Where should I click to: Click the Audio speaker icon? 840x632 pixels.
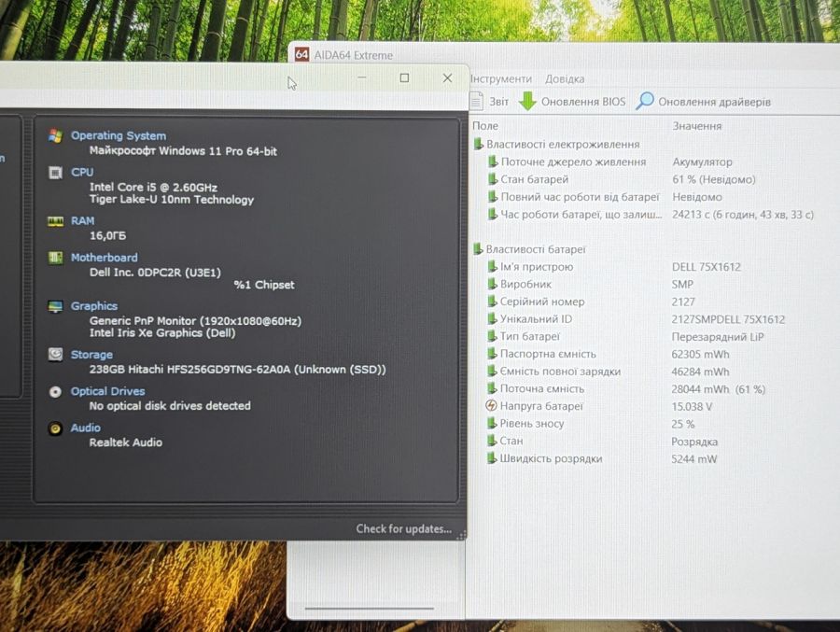click(x=55, y=428)
